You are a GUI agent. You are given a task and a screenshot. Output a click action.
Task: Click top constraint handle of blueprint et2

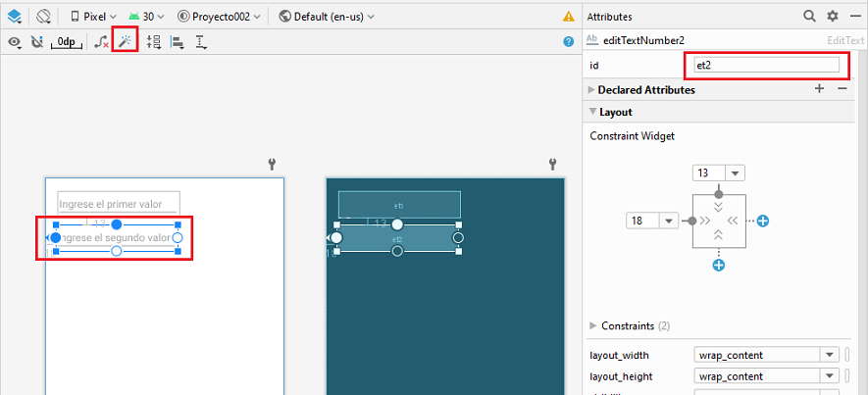tap(397, 224)
